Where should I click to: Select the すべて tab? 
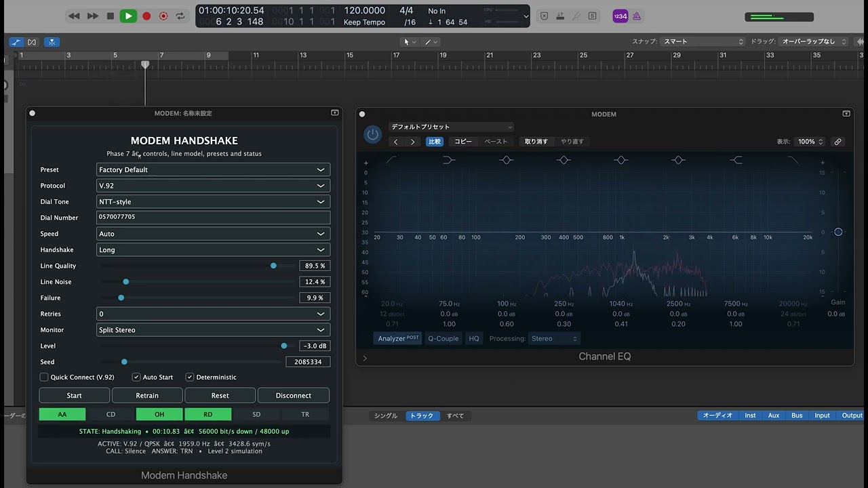point(455,415)
